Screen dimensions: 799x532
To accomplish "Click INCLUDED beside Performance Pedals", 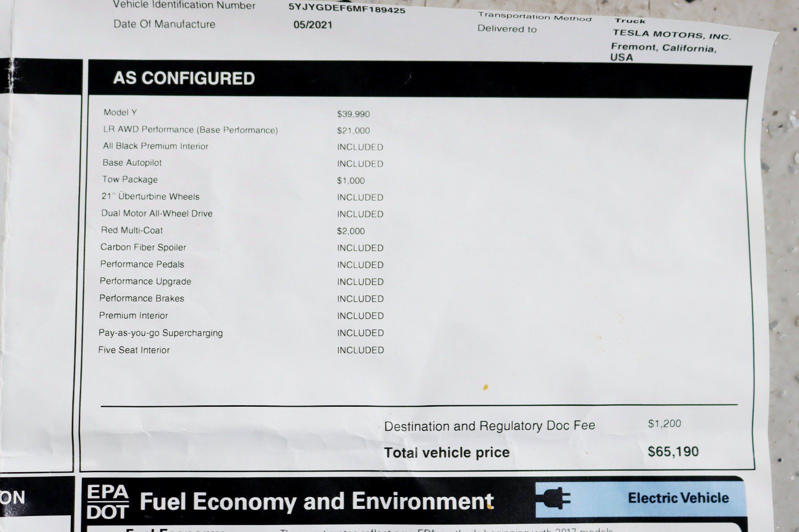I will pos(360,265).
